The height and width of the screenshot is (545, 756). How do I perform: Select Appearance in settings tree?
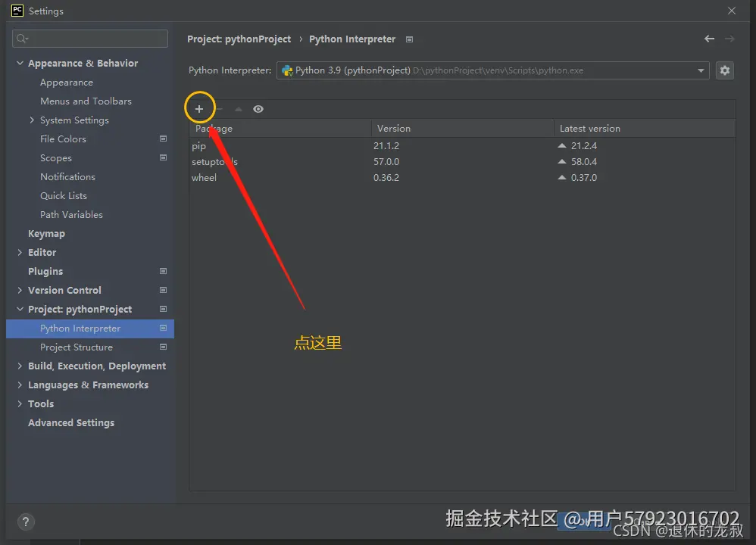[67, 83]
